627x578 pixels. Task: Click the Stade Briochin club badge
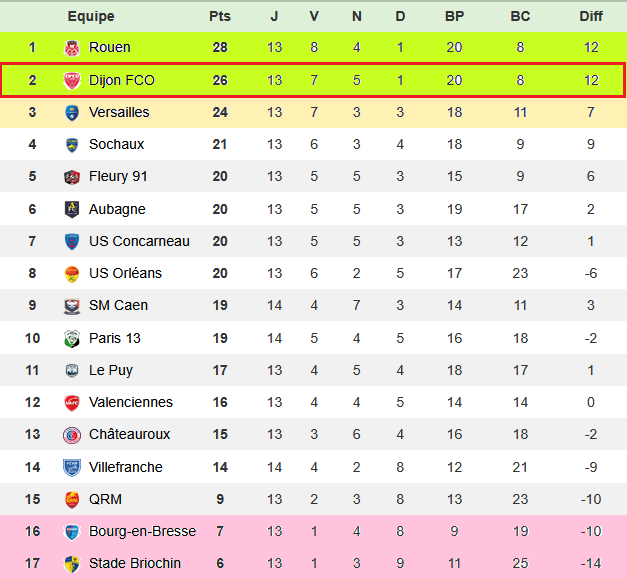click(x=72, y=563)
